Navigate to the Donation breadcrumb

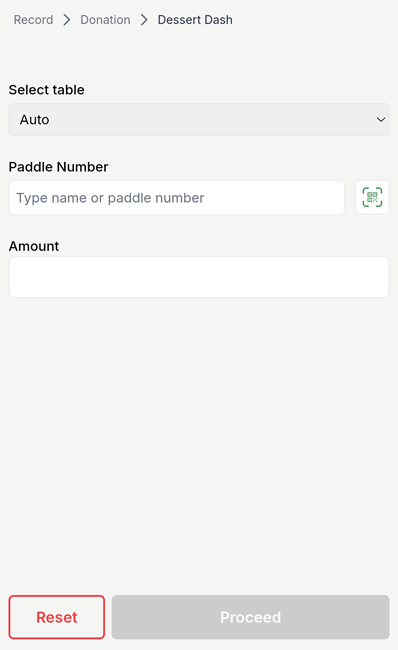click(x=105, y=20)
